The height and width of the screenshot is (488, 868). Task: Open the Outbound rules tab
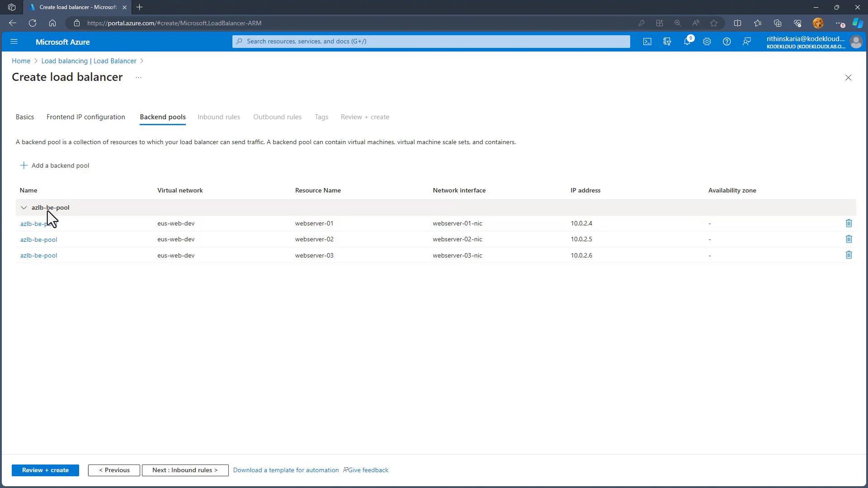point(277,117)
